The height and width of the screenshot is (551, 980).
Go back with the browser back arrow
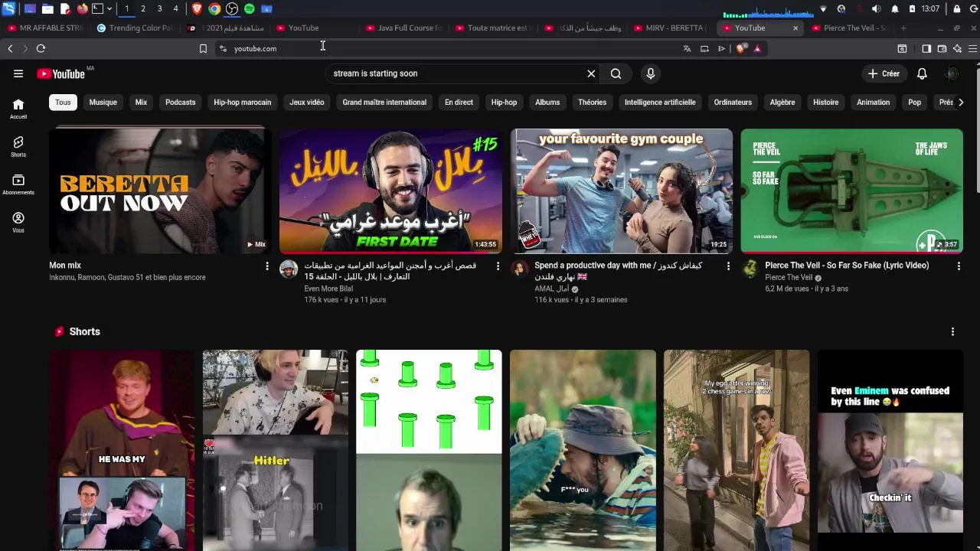click(x=10, y=48)
